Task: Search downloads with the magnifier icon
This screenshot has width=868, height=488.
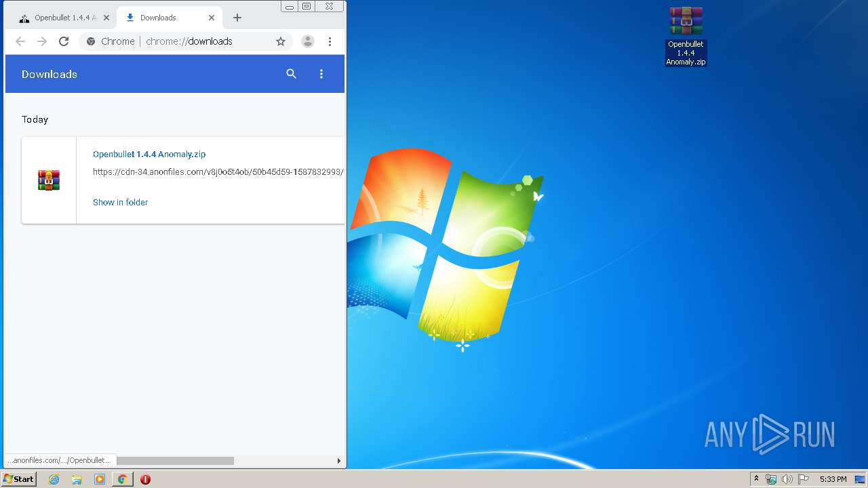Action: click(x=292, y=74)
